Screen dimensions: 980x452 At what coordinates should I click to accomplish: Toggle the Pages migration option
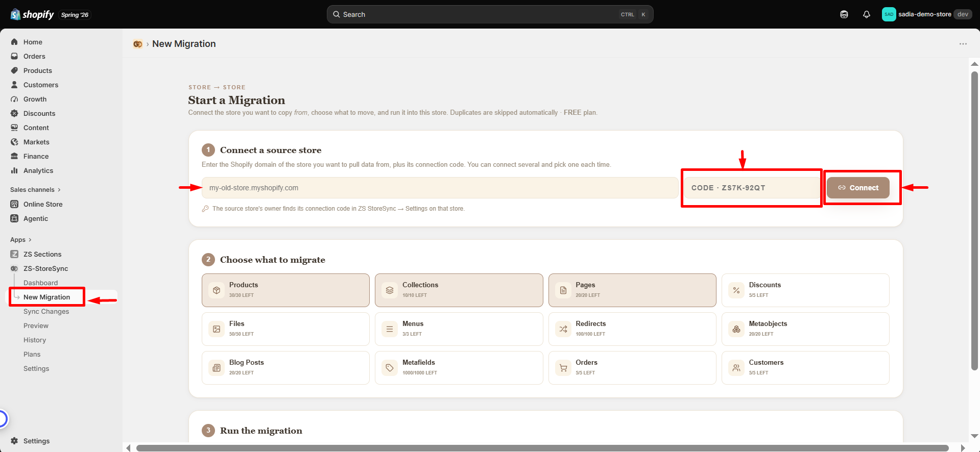632,290
